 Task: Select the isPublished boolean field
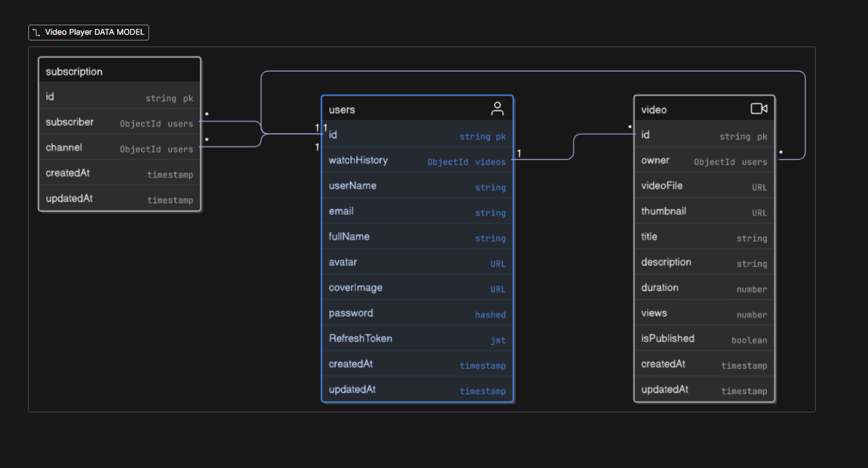[688, 339]
